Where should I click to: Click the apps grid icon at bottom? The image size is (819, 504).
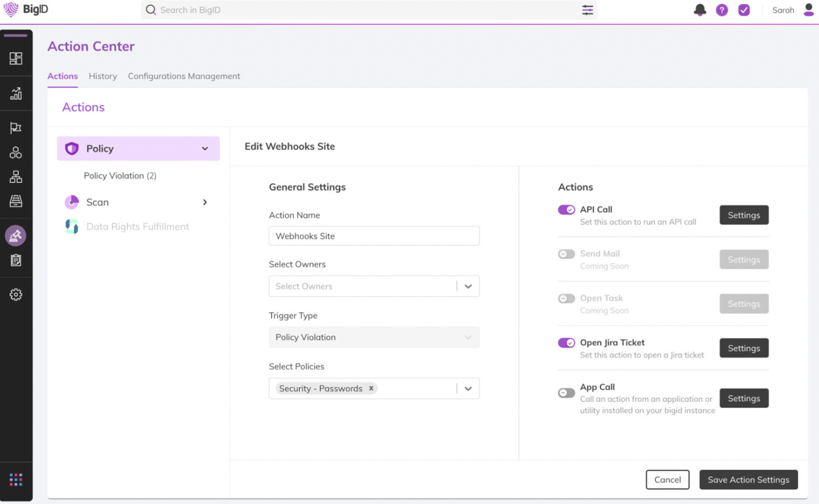(16, 480)
